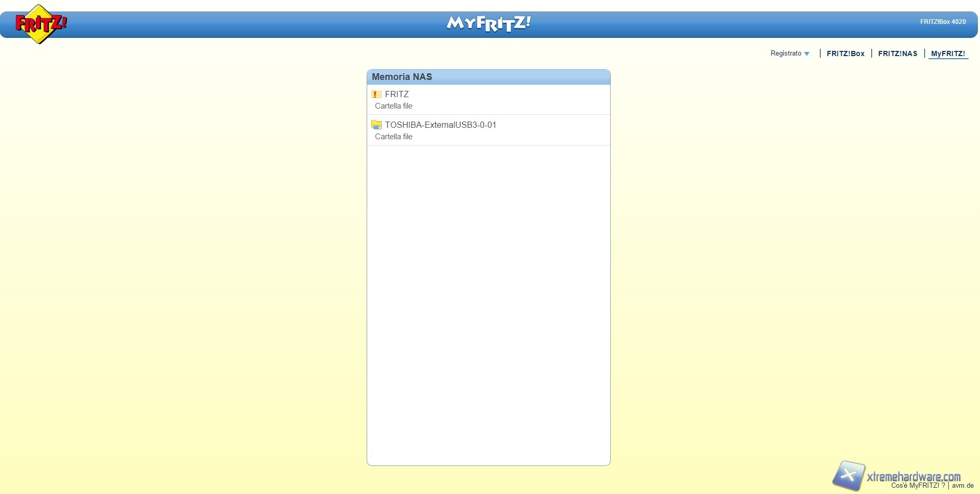Image resolution: width=980 pixels, height=494 pixels.
Task: Click the FRITZ! logo in the header
Action: 40,24
